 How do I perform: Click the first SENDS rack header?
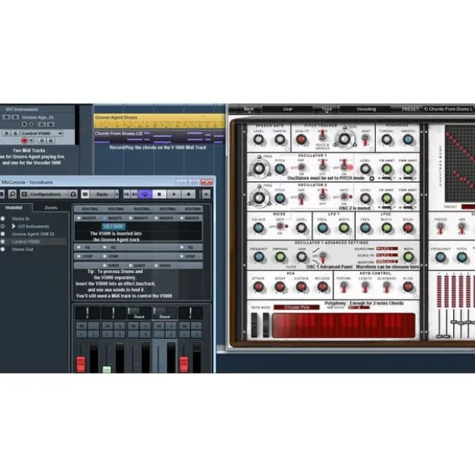(x=113, y=266)
